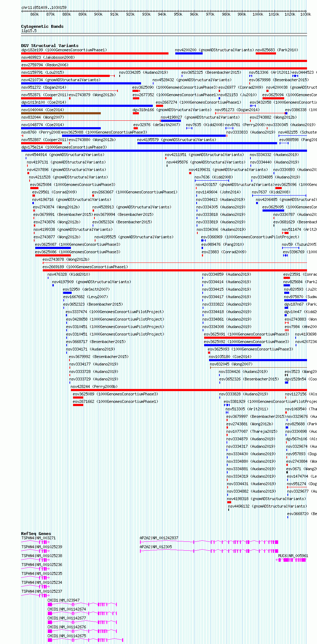The width and height of the screenshot is (317, 644).
Task: Click the AP2A2|NM_001242837 transcript label
Action: click(159, 538)
